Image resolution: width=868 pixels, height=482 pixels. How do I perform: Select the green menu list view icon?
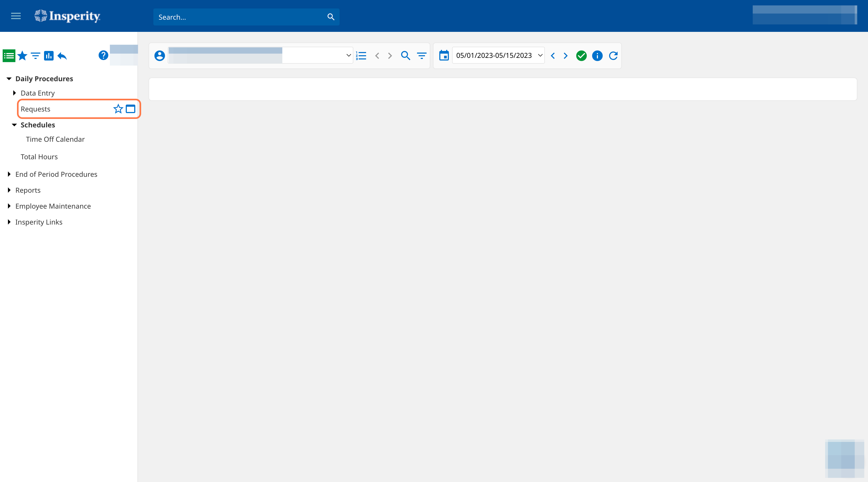(9, 56)
